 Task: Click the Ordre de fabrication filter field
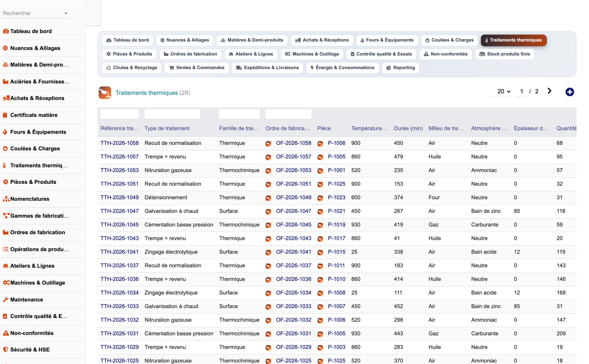[288, 114]
